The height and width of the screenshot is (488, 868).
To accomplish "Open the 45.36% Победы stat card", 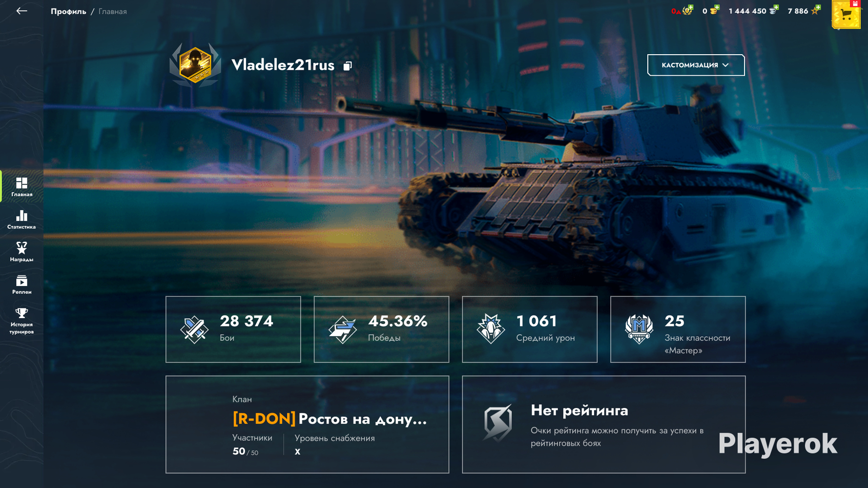I will (381, 329).
